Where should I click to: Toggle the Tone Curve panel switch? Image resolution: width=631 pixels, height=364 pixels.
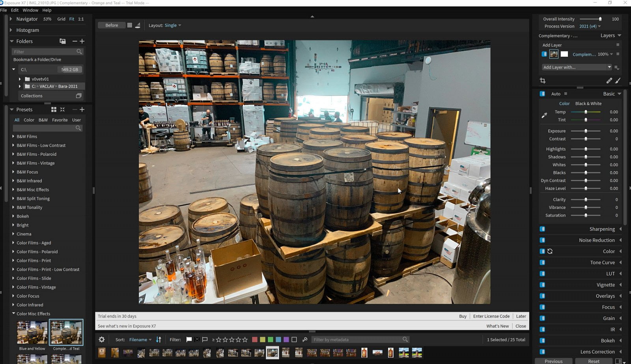tap(542, 262)
